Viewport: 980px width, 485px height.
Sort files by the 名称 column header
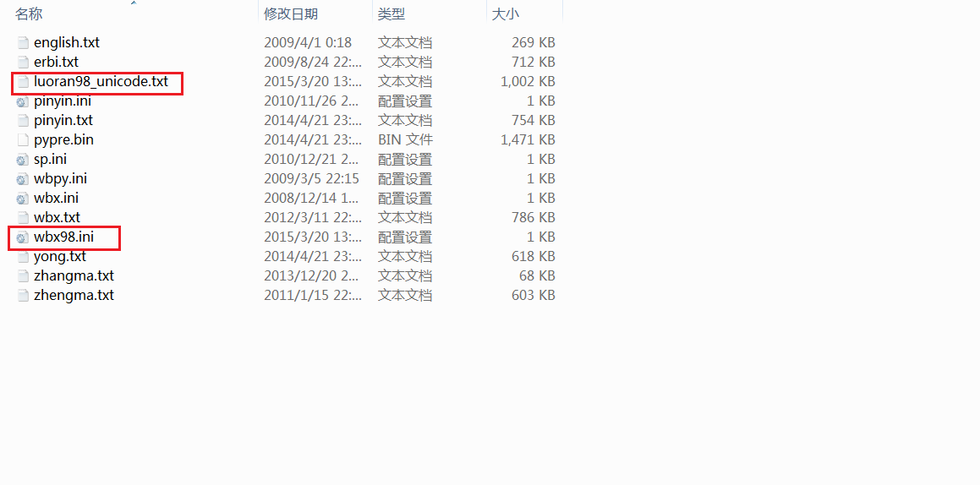pyautogui.click(x=29, y=14)
